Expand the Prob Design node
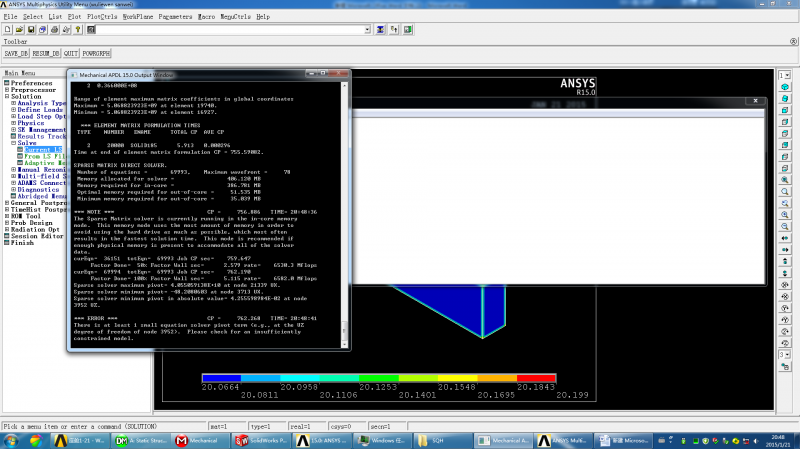Viewport: 800px width, 449px height. click(x=7, y=223)
